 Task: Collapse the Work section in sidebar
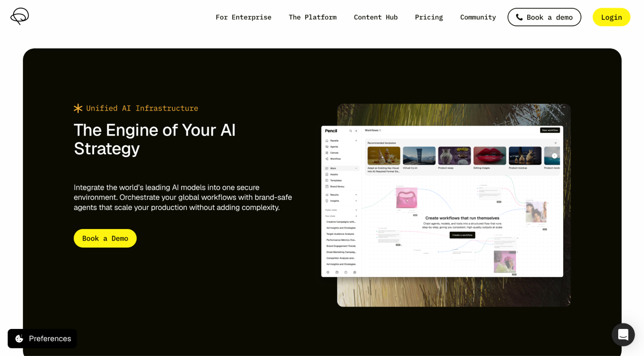pos(356,168)
